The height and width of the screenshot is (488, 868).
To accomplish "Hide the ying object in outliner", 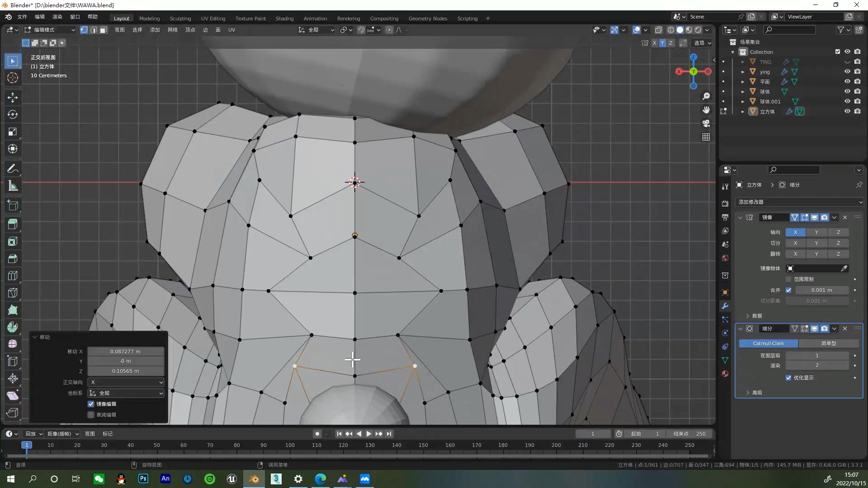I will [x=847, y=71].
